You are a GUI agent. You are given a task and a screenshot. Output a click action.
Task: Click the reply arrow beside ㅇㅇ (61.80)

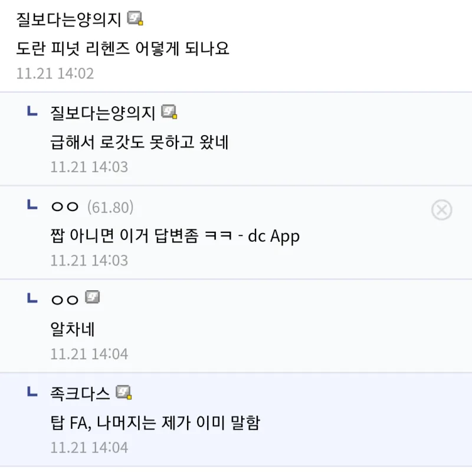pos(33,205)
